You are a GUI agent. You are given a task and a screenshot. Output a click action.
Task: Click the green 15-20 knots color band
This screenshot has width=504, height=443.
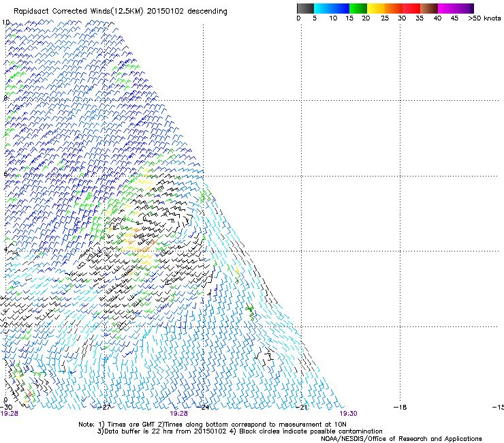358,8
